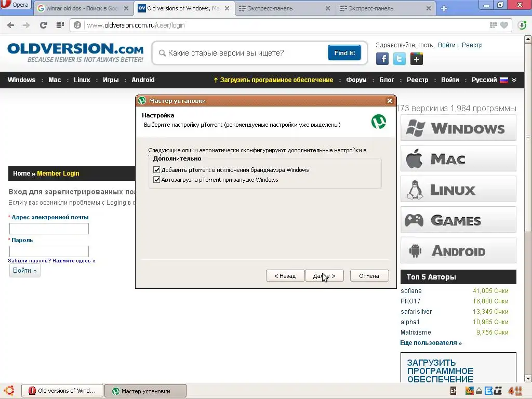Switch to winrar Google search tab
532x399 pixels.
pos(83,8)
